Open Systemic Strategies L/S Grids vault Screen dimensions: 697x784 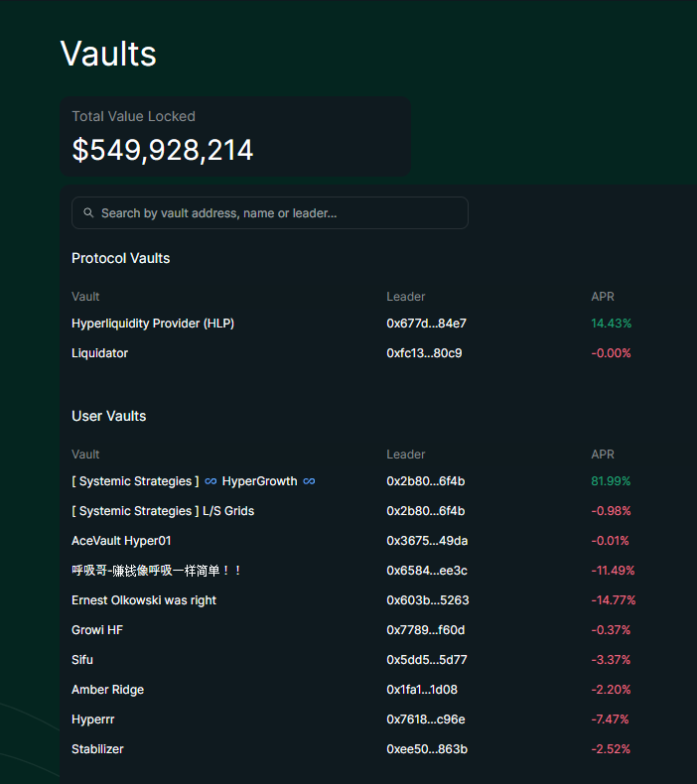pos(163,511)
